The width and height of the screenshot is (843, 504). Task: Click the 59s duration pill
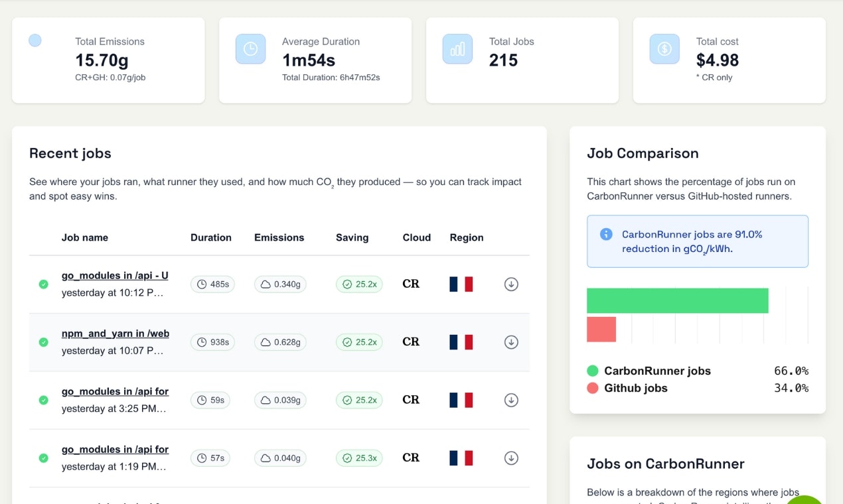click(210, 400)
